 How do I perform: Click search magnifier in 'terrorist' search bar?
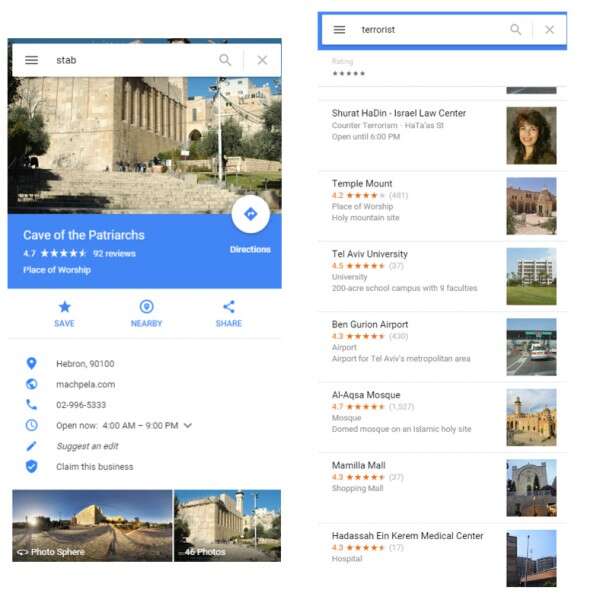click(516, 30)
